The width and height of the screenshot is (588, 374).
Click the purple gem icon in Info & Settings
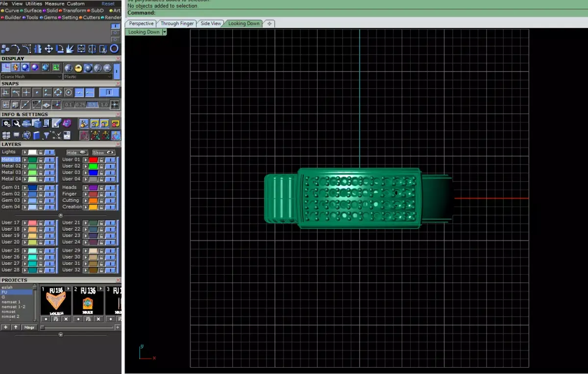click(x=67, y=123)
